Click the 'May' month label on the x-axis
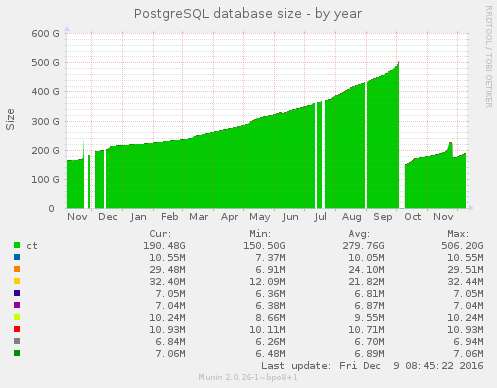 click(x=260, y=217)
